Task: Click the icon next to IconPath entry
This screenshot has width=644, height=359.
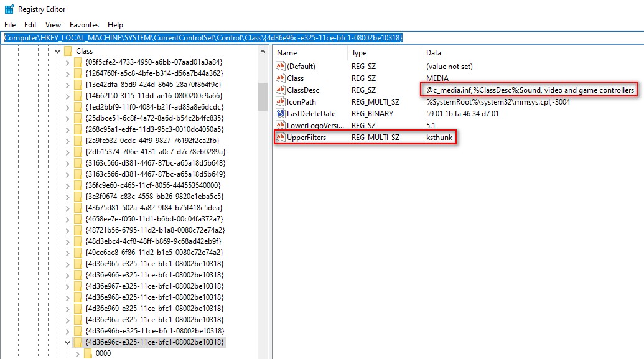Action: (x=281, y=102)
